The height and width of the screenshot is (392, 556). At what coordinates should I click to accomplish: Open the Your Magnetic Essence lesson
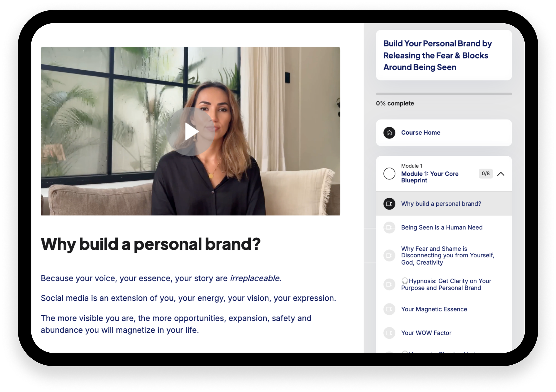434,309
